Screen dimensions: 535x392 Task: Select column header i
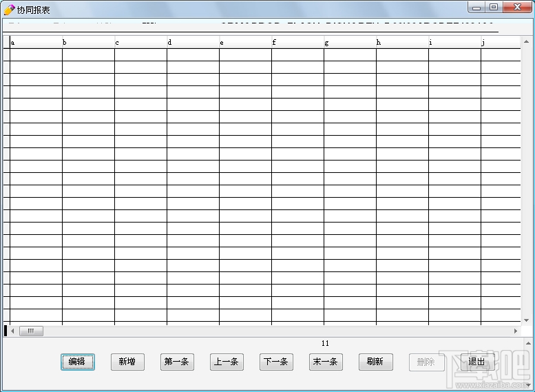(x=454, y=42)
